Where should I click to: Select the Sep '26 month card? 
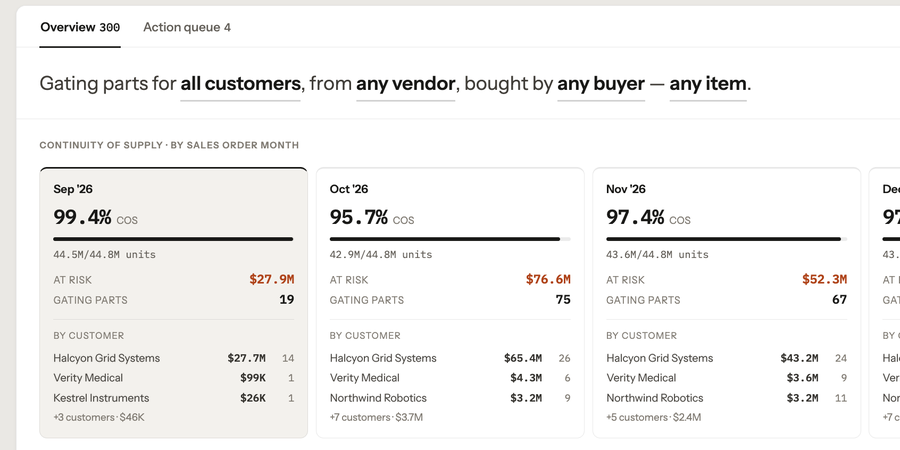click(173, 302)
